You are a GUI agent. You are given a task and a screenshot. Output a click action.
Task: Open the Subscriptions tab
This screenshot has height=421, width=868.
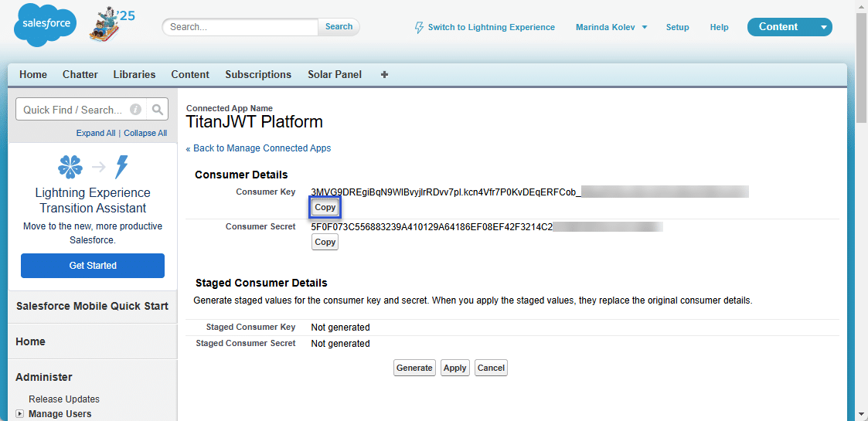click(x=258, y=74)
